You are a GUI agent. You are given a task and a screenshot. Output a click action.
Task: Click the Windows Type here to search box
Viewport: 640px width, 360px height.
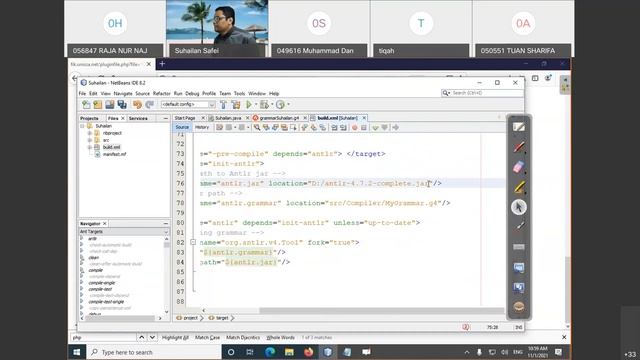(154, 352)
